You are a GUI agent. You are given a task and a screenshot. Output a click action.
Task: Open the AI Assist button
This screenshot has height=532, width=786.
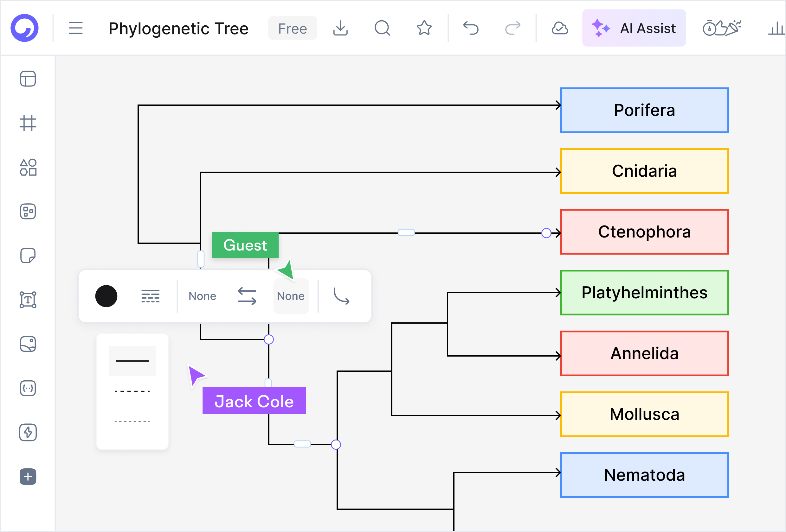point(634,28)
